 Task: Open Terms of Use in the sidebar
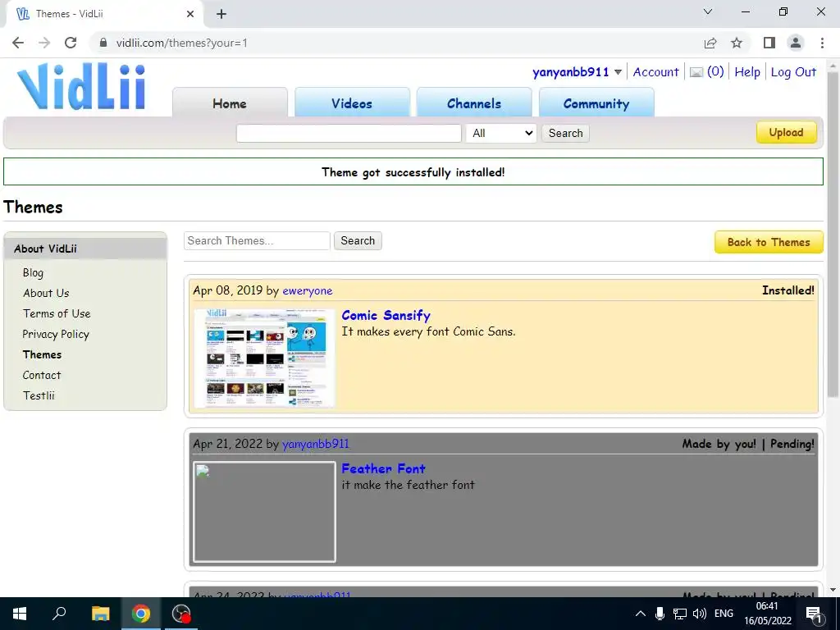point(57,313)
